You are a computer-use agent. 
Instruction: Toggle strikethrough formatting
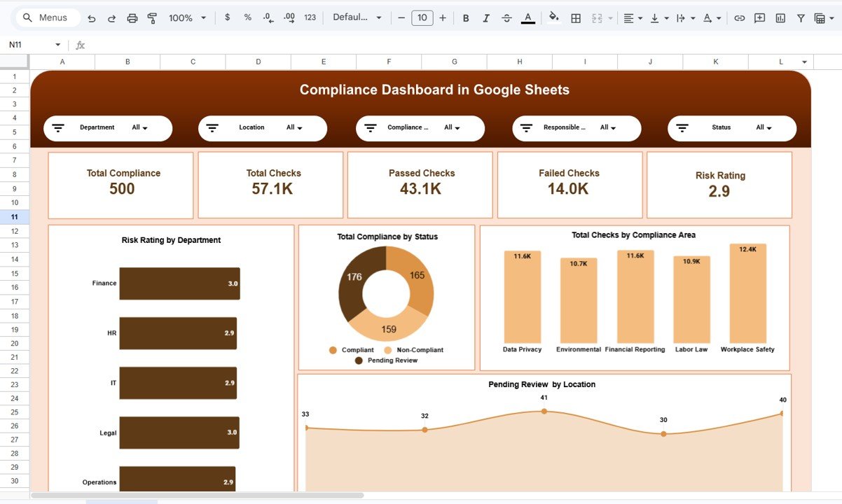tap(506, 17)
